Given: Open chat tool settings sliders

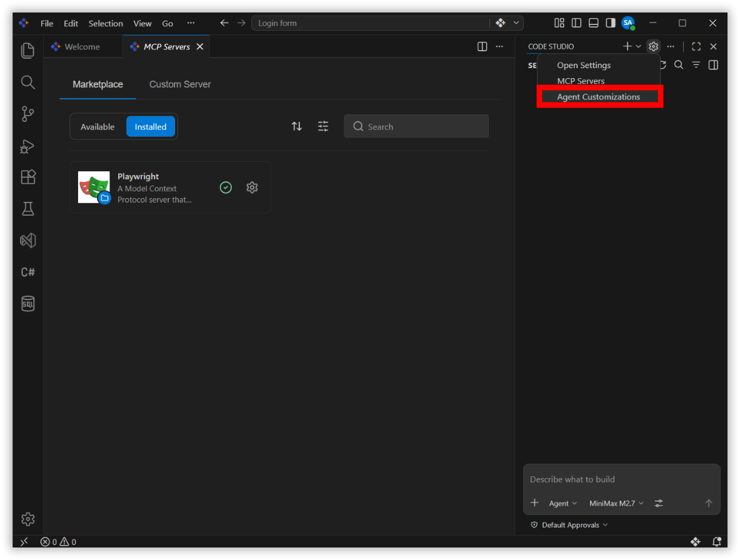Looking at the screenshot, I should 659,503.
